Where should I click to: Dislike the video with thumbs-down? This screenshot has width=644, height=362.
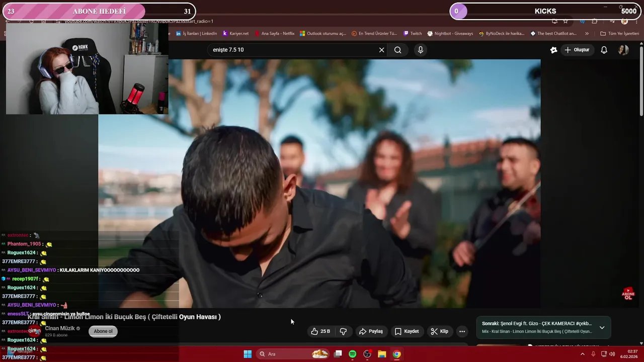(343, 331)
